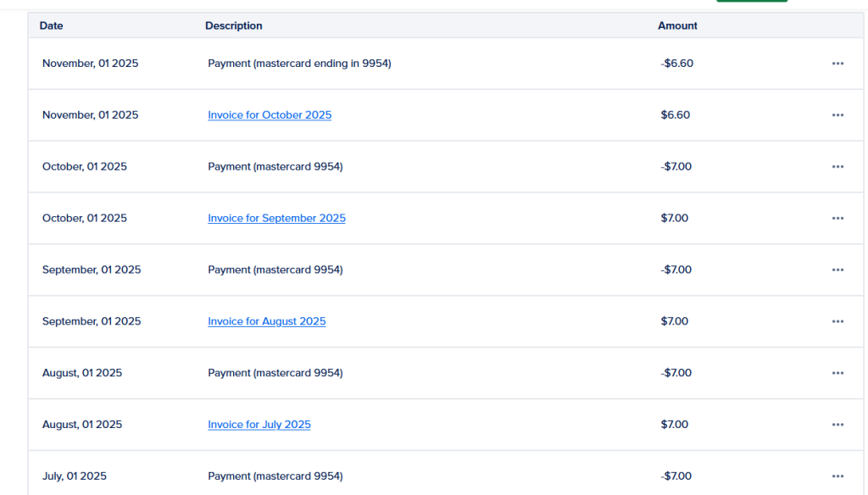Click the Description column header
The width and height of the screenshot is (868, 495).
point(233,26)
